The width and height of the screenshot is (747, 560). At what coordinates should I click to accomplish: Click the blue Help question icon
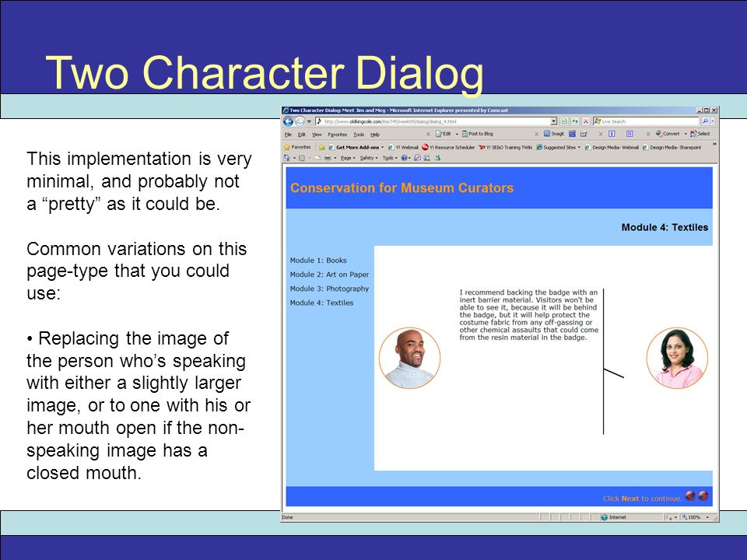click(x=405, y=158)
